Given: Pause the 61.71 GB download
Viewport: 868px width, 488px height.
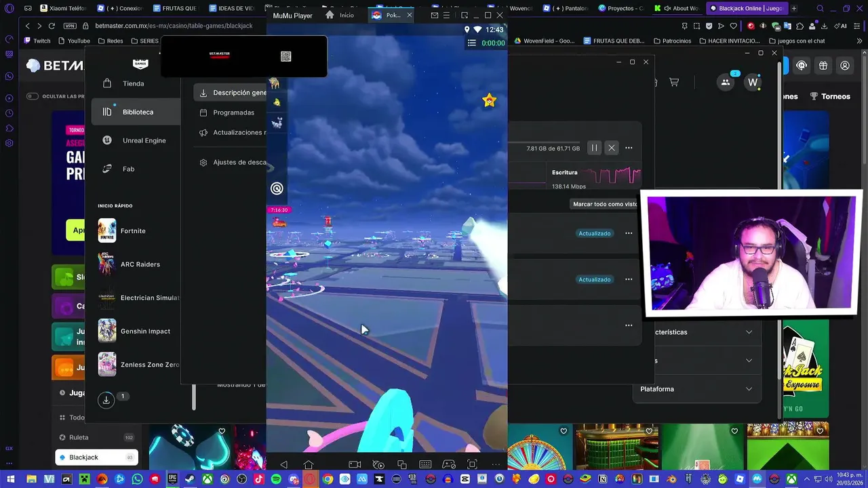Looking at the screenshot, I should [594, 148].
